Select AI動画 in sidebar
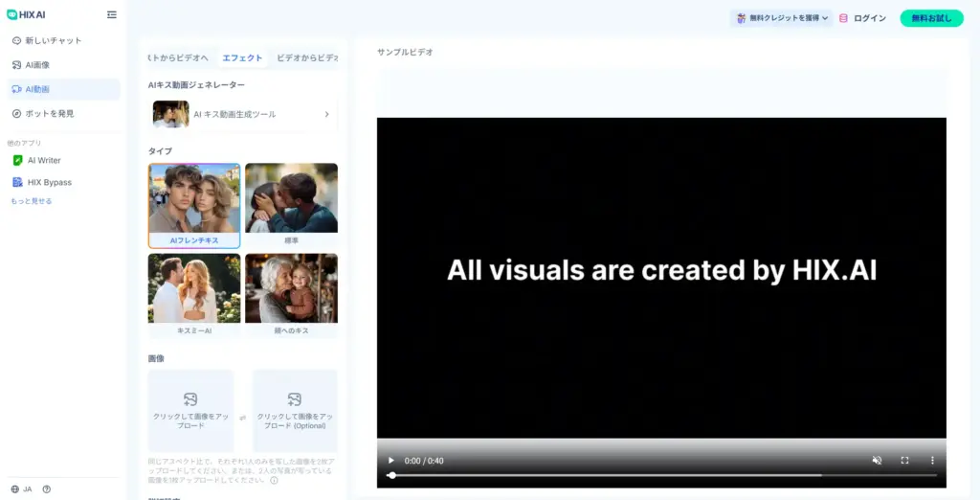980x500 pixels. coord(63,89)
